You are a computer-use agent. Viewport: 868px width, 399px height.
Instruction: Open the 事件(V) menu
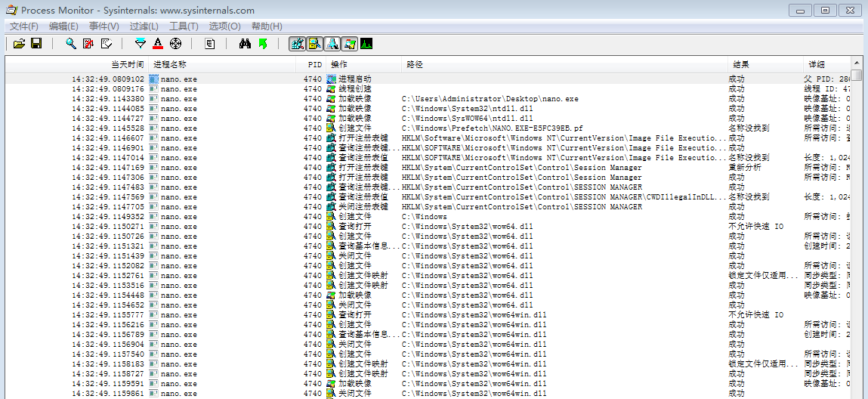pos(104,26)
